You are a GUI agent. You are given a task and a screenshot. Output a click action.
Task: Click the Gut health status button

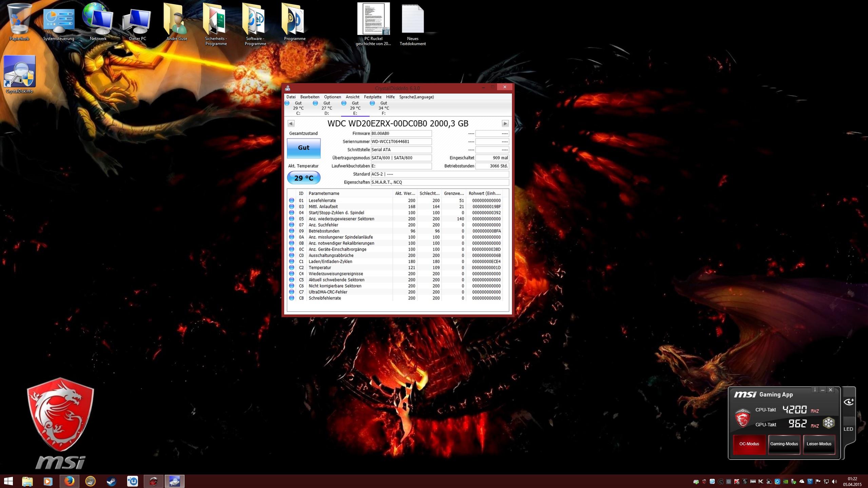click(x=304, y=148)
